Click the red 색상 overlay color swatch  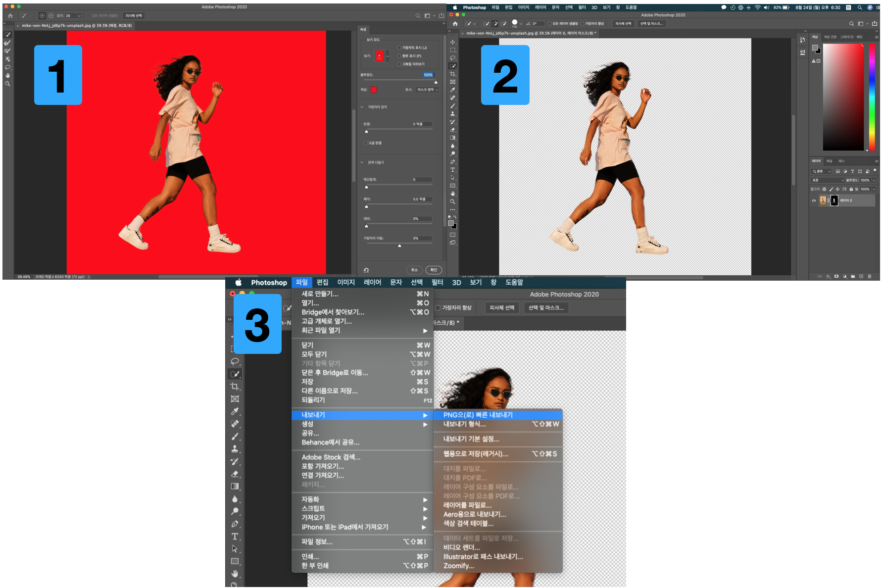[374, 90]
